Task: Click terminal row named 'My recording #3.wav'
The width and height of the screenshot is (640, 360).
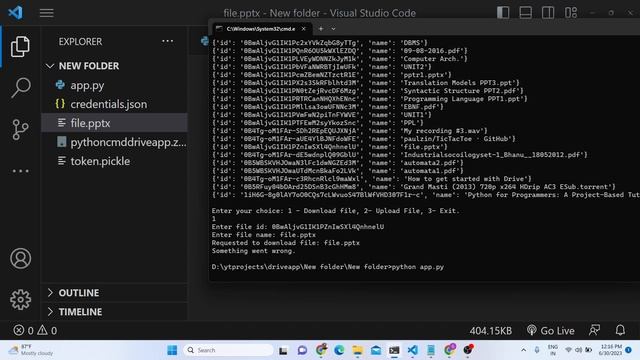Action: click(349, 131)
